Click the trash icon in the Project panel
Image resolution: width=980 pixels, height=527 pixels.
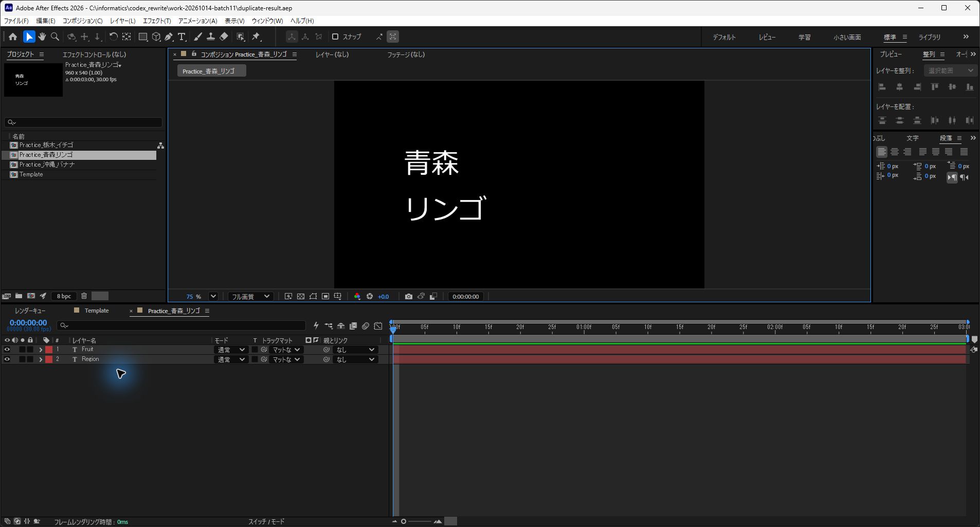click(x=84, y=296)
